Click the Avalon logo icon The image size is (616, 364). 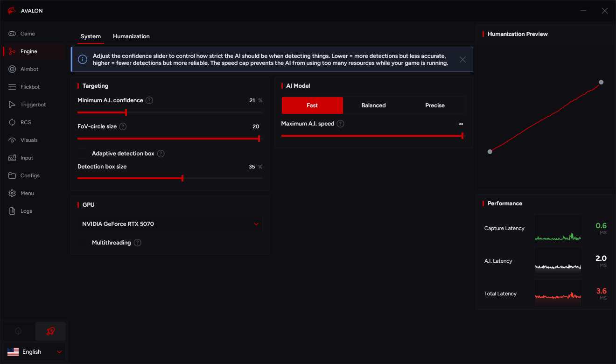pyautogui.click(x=12, y=11)
